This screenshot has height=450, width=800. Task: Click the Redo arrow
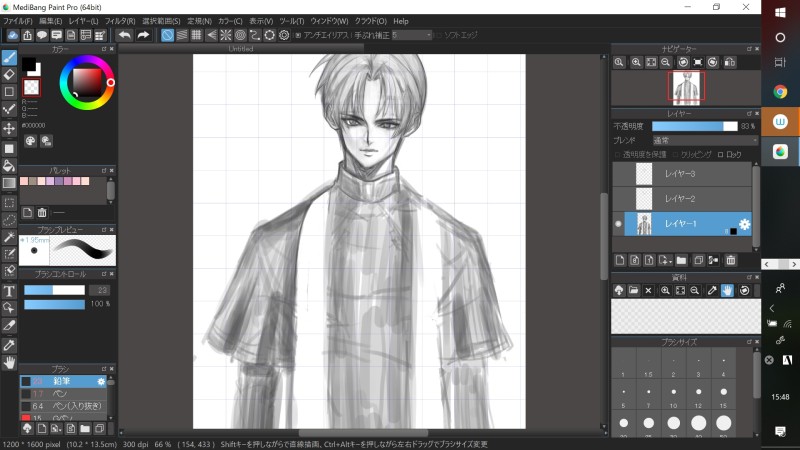click(143, 35)
